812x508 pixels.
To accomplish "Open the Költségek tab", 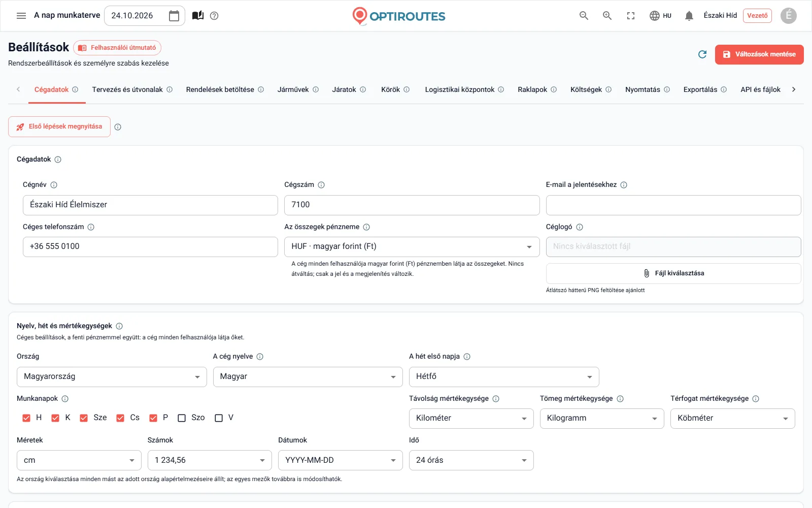I will (x=591, y=90).
